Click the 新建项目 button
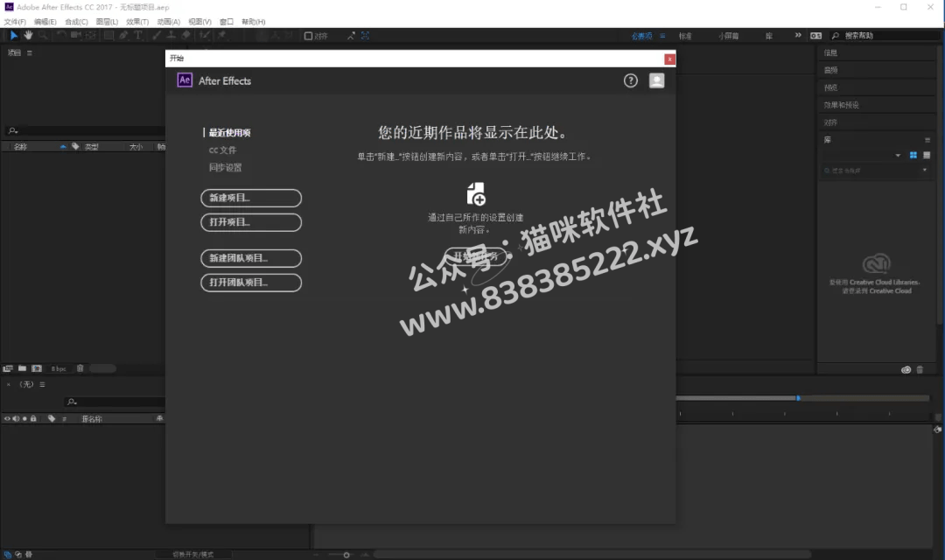The width and height of the screenshot is (945, 560). click(251, 198)
